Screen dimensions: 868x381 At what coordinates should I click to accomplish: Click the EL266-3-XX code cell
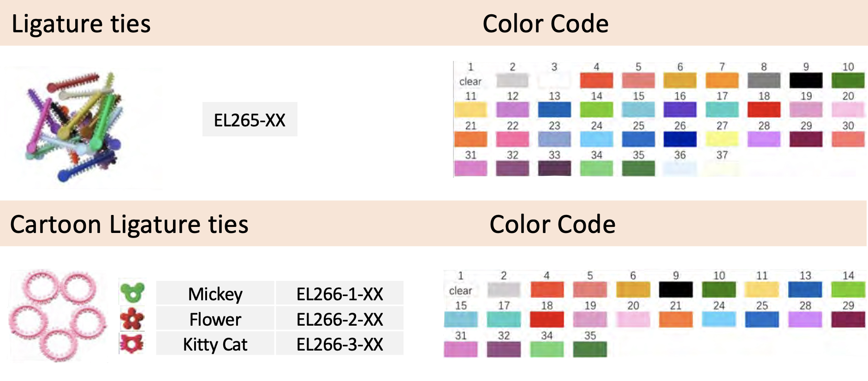339,344
